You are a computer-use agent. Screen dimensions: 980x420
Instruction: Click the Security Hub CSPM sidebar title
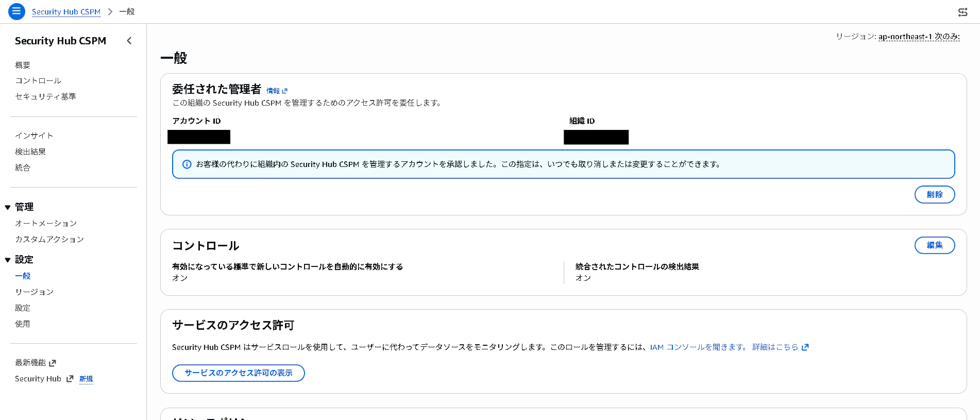60,41
